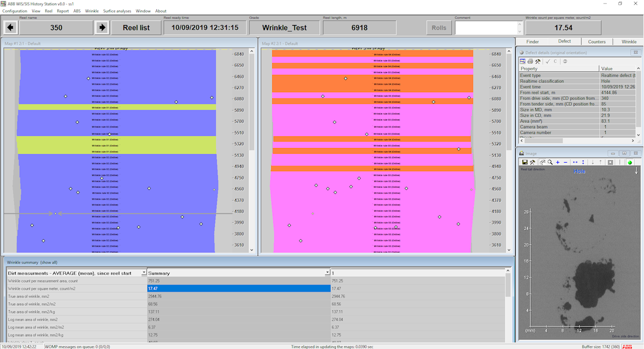Click reel name 350 button

[56, 28]
